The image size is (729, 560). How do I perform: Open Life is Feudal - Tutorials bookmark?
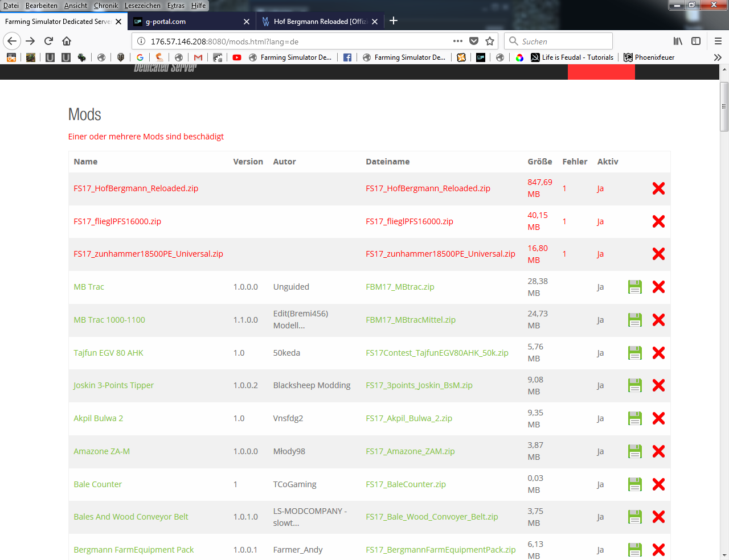[x=572, y=57]
